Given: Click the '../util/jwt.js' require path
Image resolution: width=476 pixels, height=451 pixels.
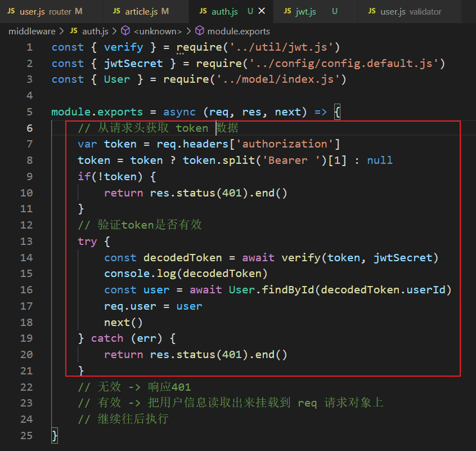Looking at the screenshot, I should click(x=281, y=47).
